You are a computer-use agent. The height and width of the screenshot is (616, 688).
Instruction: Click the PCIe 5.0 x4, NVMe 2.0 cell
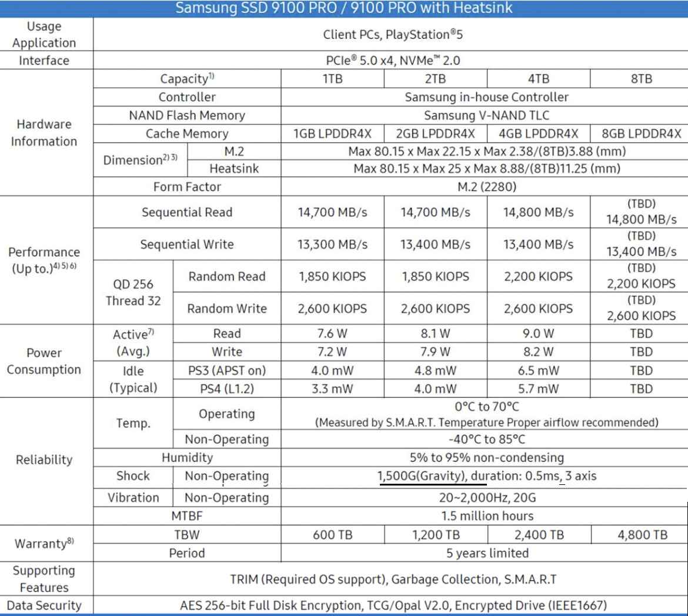pos(393,61)
